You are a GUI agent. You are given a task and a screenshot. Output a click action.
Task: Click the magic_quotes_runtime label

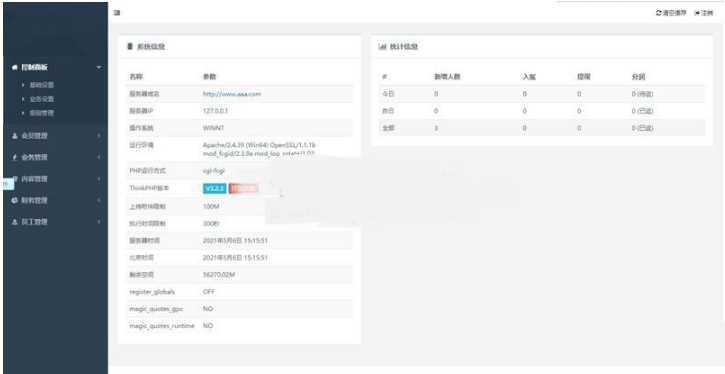click(162, 326)
